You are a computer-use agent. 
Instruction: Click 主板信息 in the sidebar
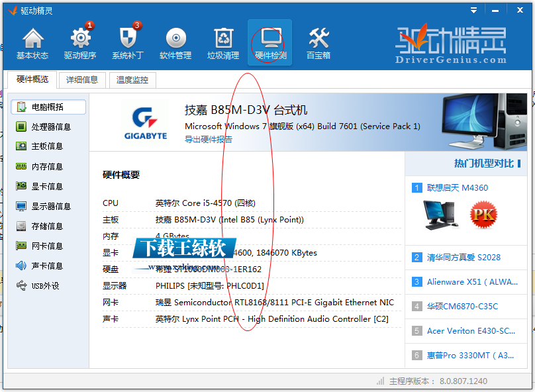coord(48,146)
